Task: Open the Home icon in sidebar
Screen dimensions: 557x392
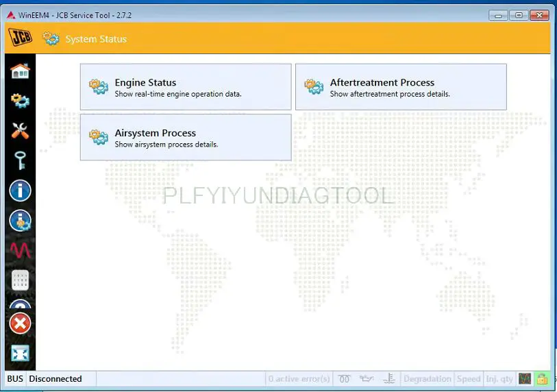Action: 21,71
